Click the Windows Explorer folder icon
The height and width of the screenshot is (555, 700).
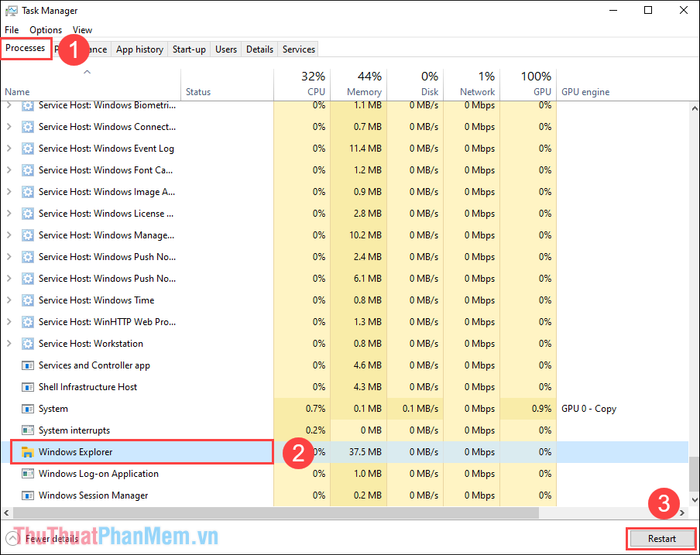pos(28,452)
